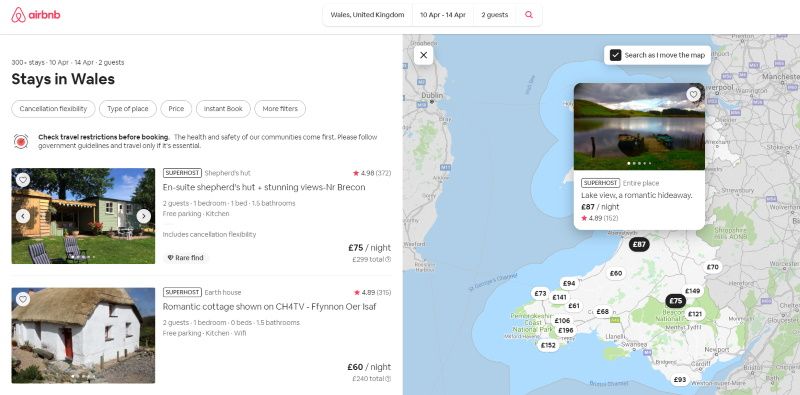Screen dimensions: 800x395
Task: Open price info icon next to £299 total
Action: pyautogui.click(x=388, y=259)
